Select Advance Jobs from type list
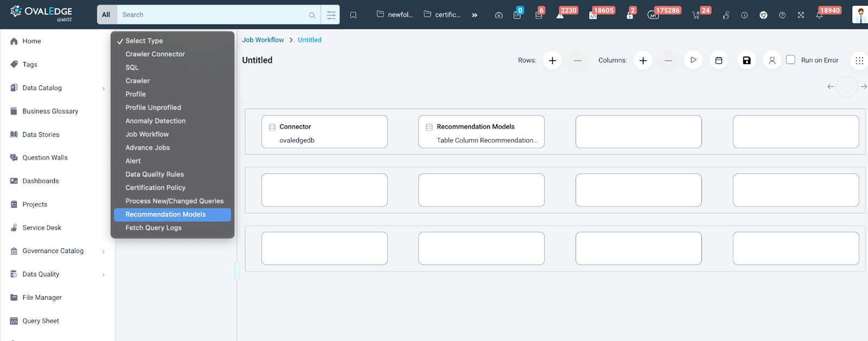868x341 pixels. pyautogui.click(x=173, y=148)
